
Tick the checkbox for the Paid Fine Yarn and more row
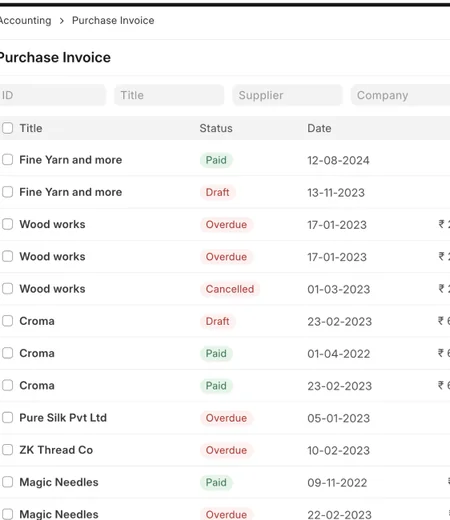pos(7,160)
